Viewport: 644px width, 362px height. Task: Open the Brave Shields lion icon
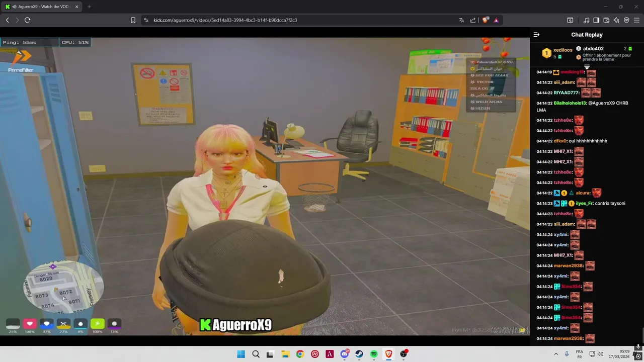pos(485,20)
